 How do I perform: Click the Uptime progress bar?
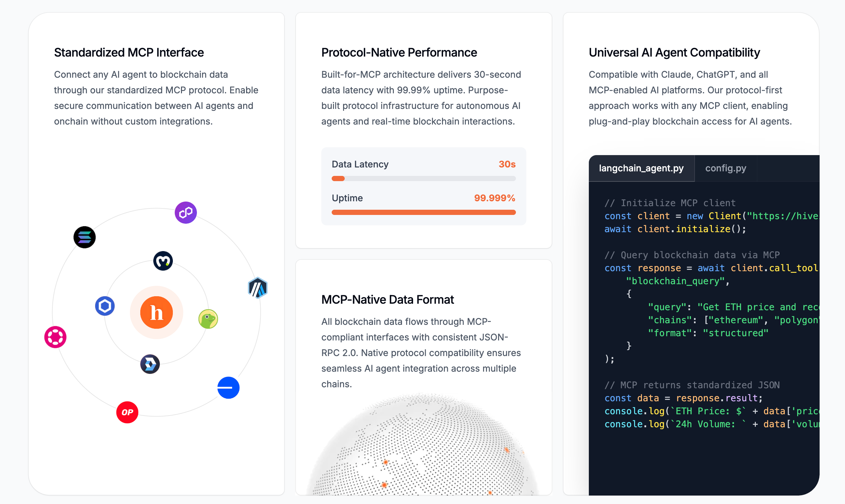tap(423, 212)
